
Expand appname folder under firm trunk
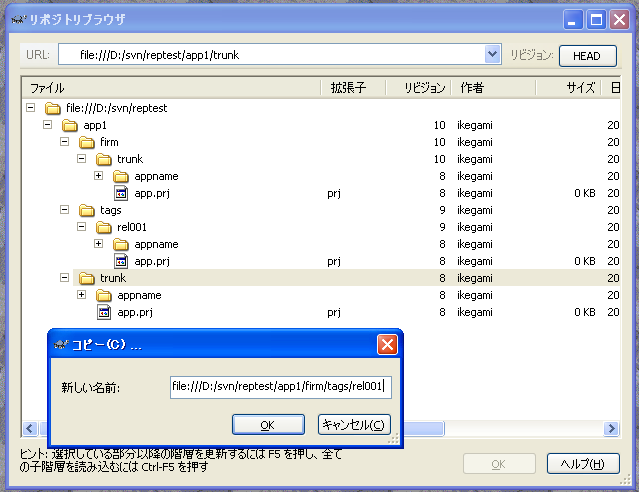coord(99,176)
